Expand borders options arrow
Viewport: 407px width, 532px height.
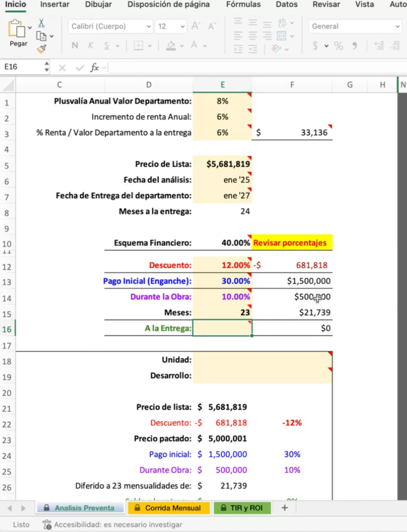point(150,46)
